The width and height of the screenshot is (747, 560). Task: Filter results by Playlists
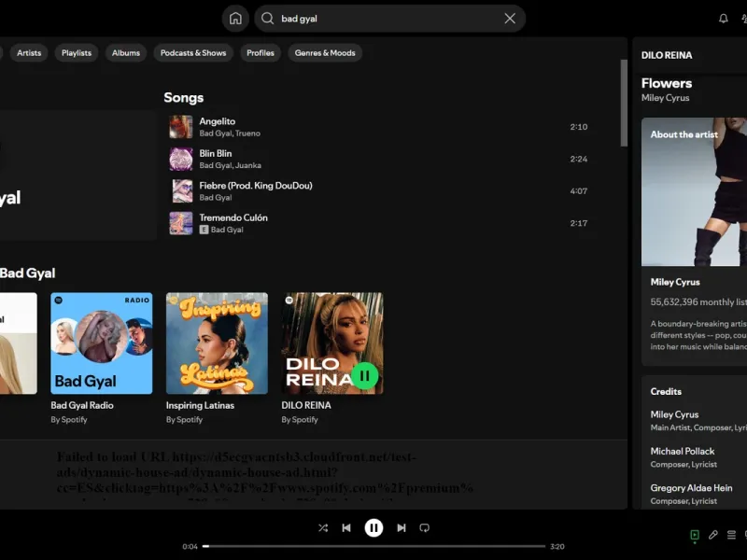click(x=77, y=53)
